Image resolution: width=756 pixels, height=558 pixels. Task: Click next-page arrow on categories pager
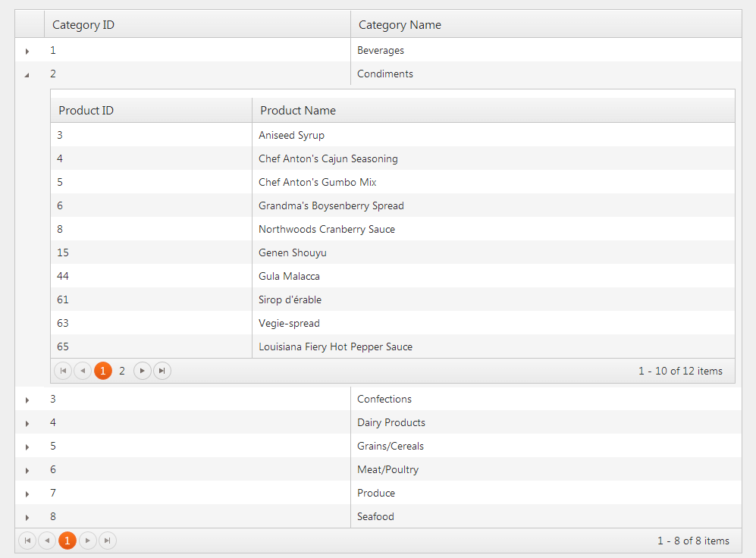pos(87,540)
